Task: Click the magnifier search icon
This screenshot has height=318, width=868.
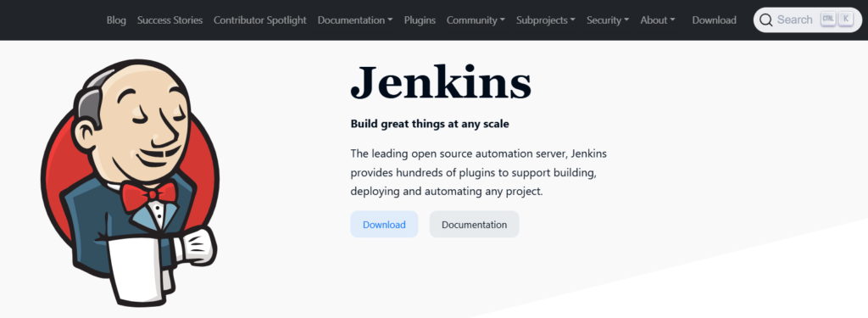Action: click(765, 20)
